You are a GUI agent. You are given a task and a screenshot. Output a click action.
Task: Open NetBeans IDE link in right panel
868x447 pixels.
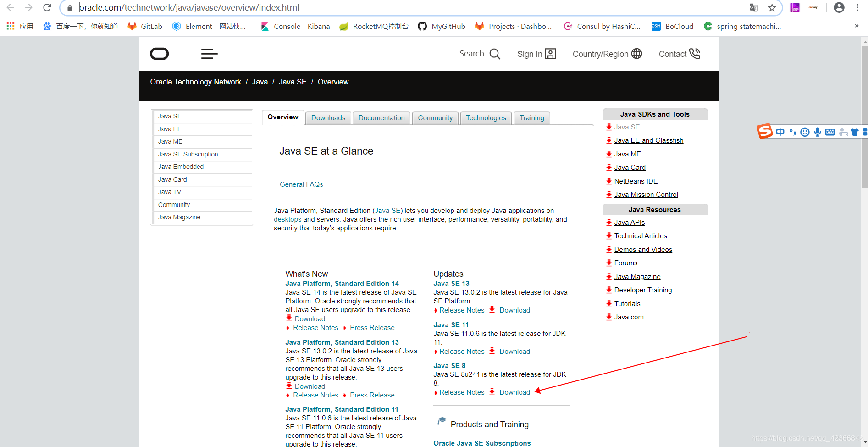(x=636, y=181)
